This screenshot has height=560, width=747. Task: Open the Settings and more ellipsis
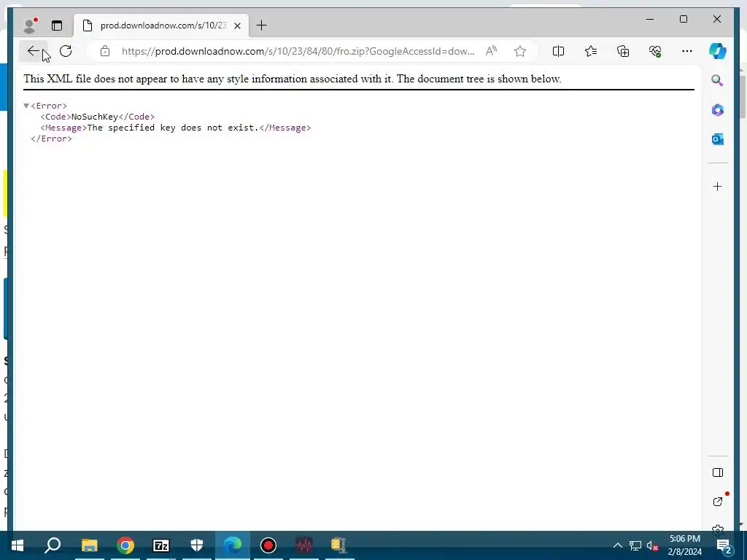(687, 51)
